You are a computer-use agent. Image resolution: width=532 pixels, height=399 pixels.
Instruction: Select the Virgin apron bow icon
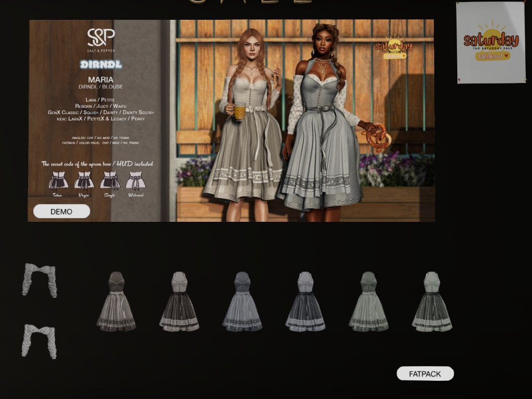pos(84,181)
